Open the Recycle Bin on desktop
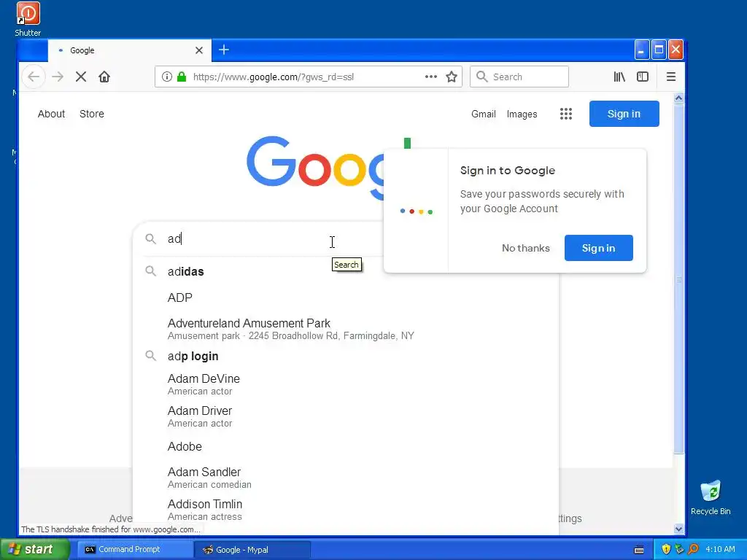Screen dimensions: 747x560 711,497
